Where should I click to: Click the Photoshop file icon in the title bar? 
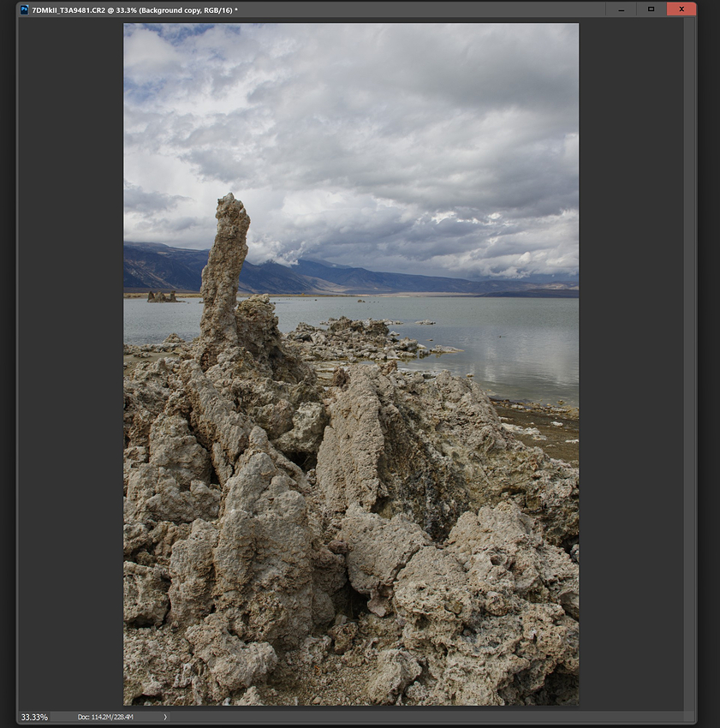tap(23, 9)
